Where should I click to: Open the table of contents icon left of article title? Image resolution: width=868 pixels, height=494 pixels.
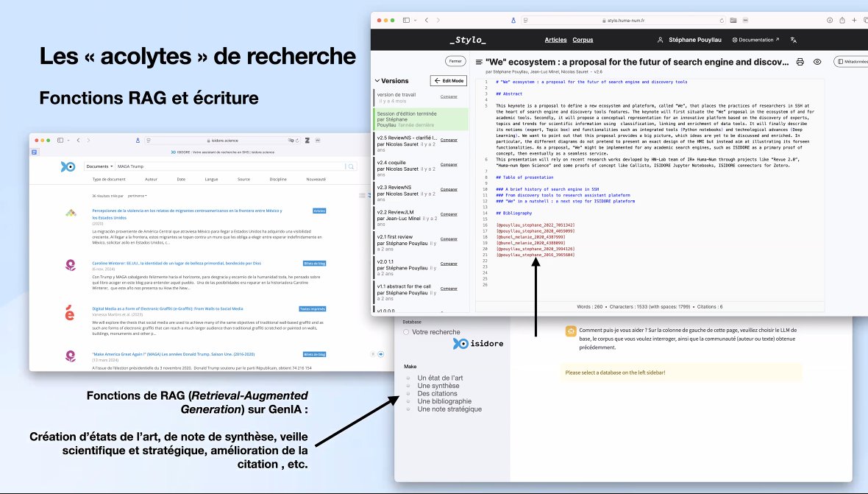click(479, 62)
